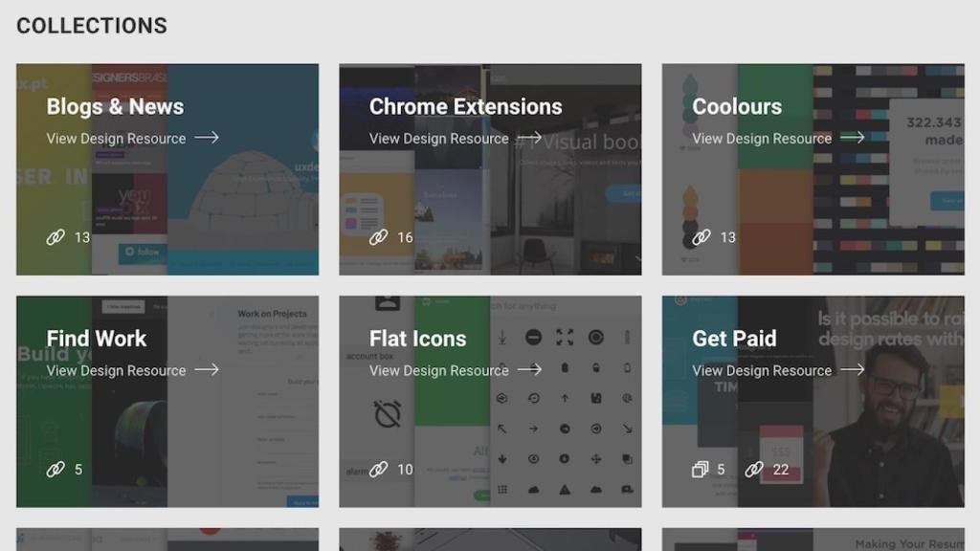Click the link icon on Blogs & News card
980x551 pixels.
tap(56, 237)
